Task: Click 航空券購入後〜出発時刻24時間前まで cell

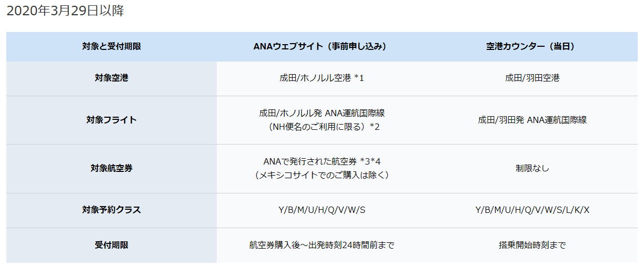Action: [x=321, y=245]
